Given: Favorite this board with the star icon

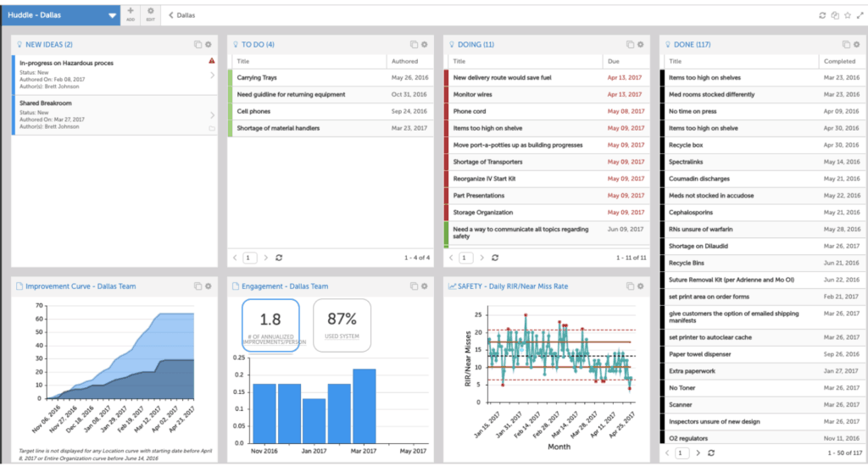Looking at the screenshot, I should 847,15.
